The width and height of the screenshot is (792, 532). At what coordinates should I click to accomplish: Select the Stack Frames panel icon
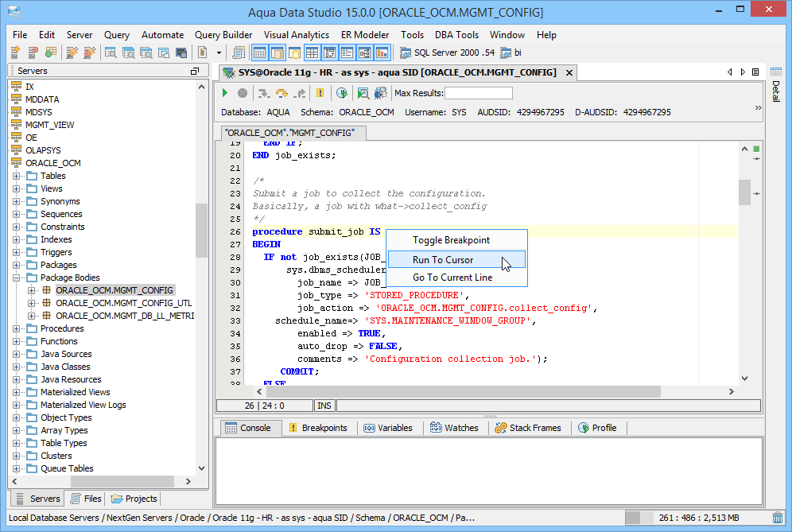click(499, 428)
